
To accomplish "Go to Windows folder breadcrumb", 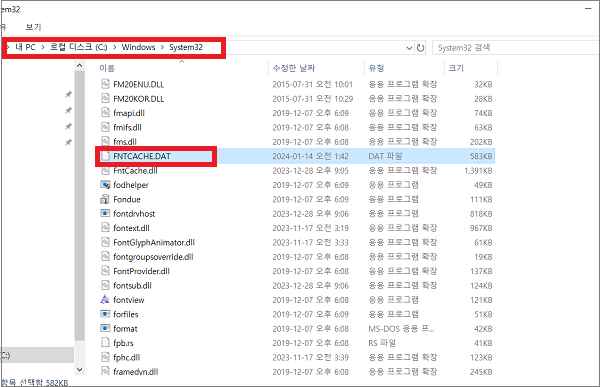I will pyautogui.click(x=139, y=47).
